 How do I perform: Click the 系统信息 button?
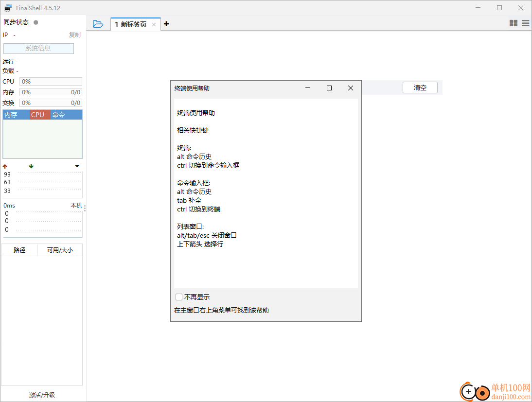(38, 49)
